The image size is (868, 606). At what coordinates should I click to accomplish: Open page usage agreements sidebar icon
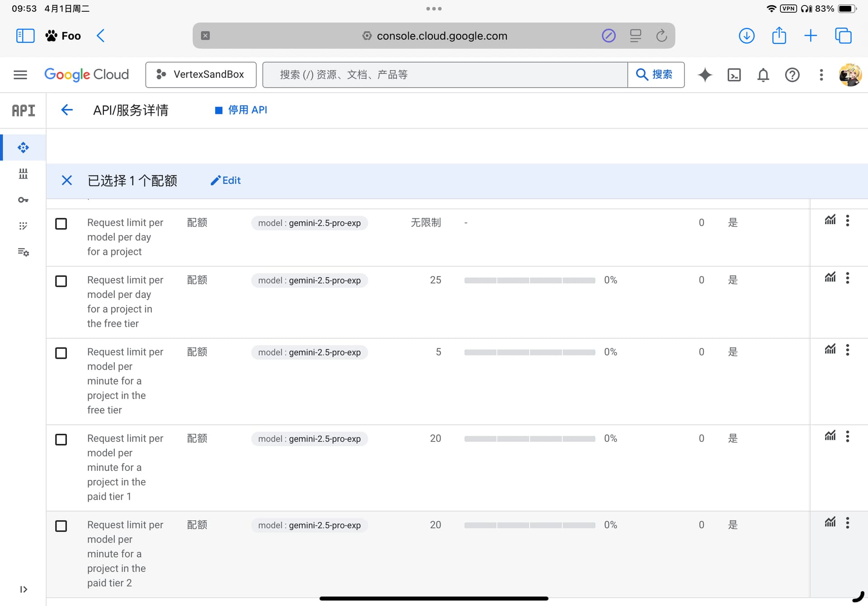click(23, 252)
